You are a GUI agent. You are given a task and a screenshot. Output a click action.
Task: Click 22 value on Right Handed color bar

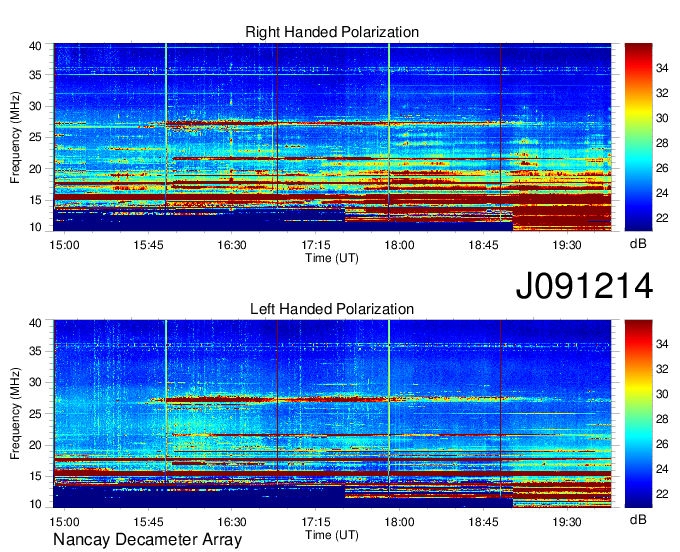[x=662, y=218]
